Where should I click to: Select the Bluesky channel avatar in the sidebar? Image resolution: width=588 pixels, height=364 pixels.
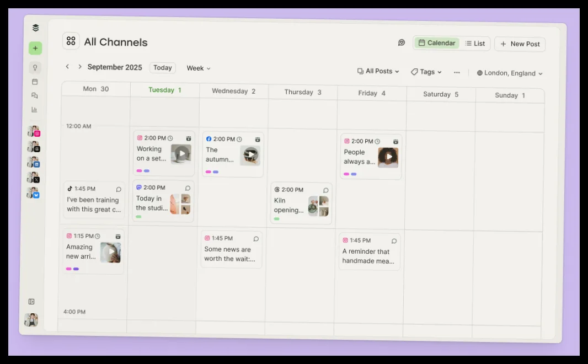(33, 192)
